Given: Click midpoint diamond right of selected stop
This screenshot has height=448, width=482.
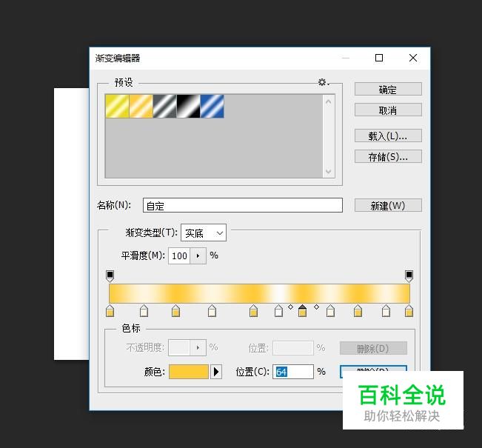Looking at the screenshot, I should tap(316, 307).
